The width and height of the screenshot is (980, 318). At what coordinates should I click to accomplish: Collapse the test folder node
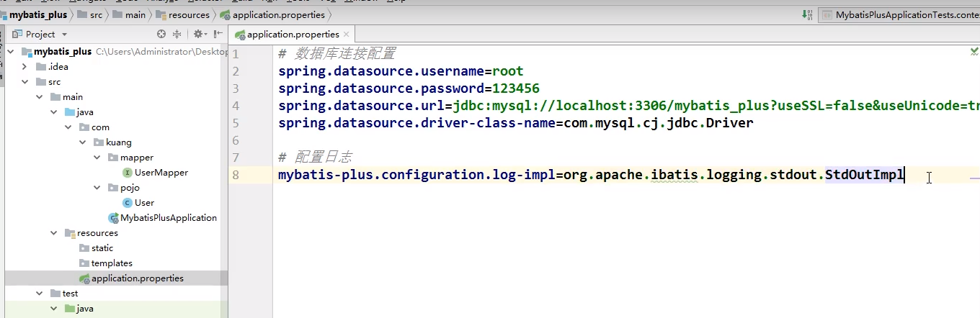(40, 294)
